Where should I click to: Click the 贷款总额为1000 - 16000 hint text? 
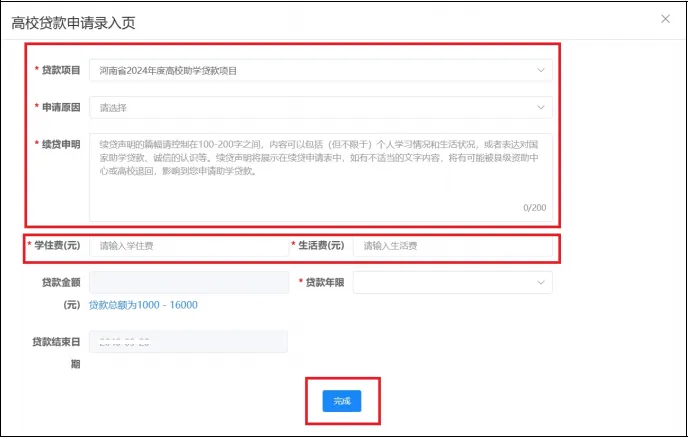(144, 305)
